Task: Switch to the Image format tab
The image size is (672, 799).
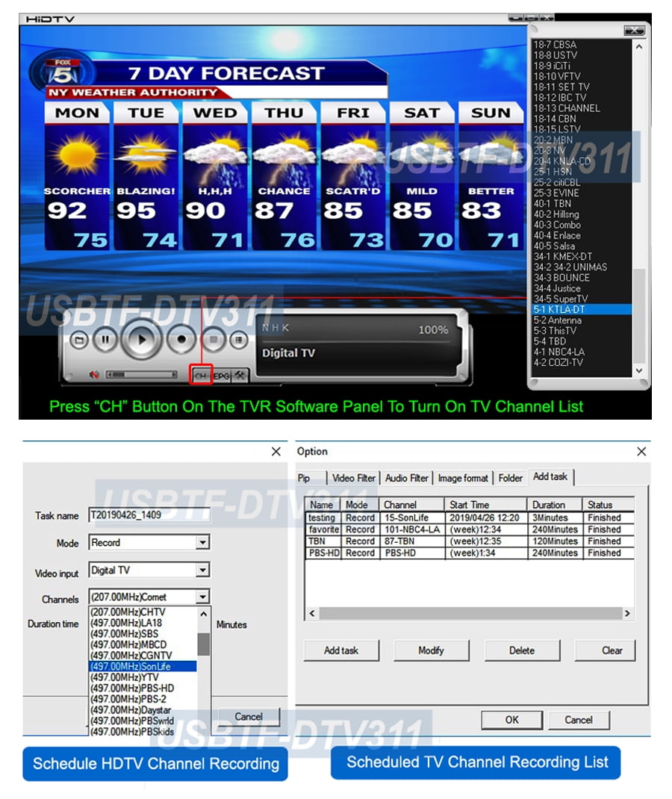Action: pyautogui.click(x=463, y=478)
